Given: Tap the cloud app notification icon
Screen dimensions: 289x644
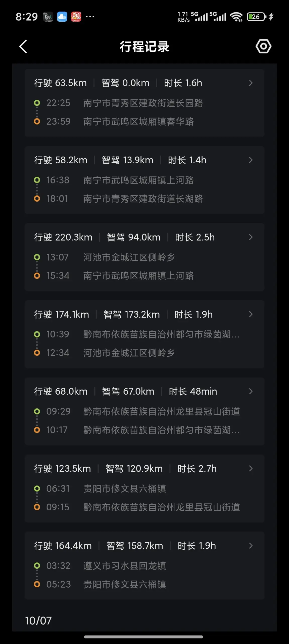Looking at the screenshot, I should [x=62, y=17].
